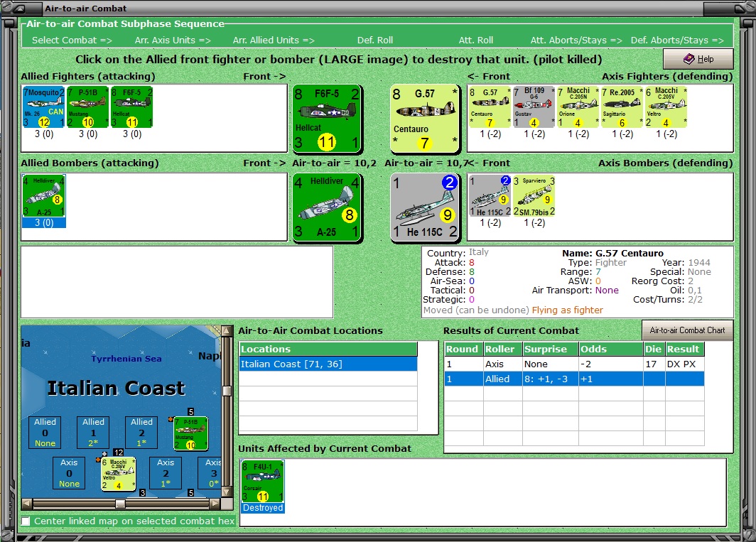The width and height of the screenshot is (756, 542).
Task: Select the Re.2005 Sagittario counter
Action: coord(622,107)
